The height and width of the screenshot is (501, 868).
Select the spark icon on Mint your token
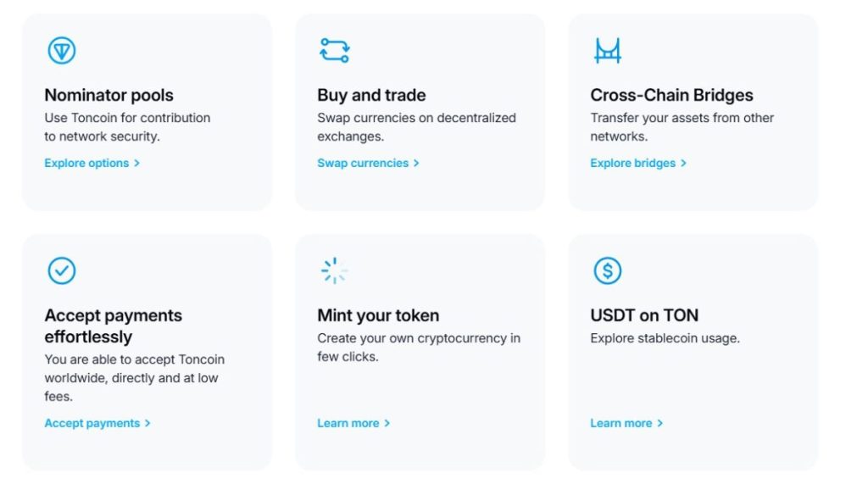point(334,270)
